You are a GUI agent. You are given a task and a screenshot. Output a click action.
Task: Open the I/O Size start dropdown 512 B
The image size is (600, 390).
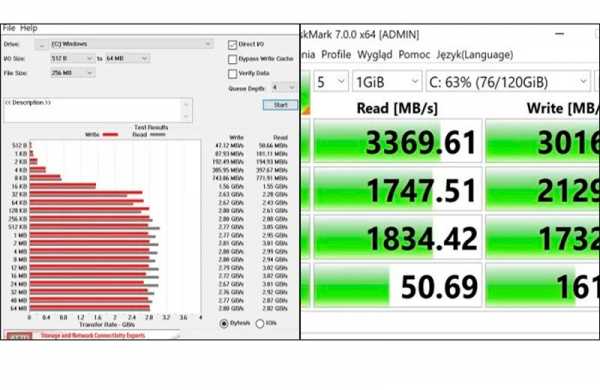[72, 59]
